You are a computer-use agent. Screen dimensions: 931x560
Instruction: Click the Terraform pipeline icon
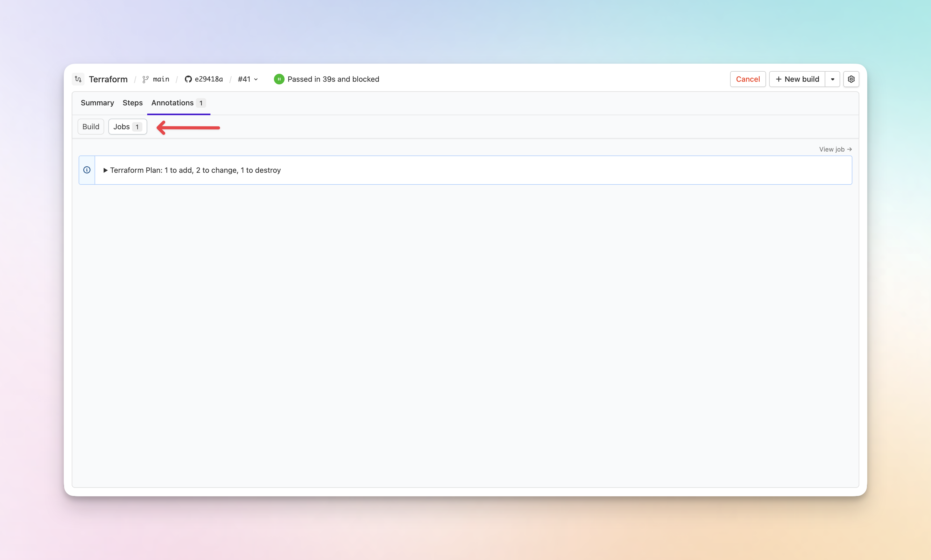click(78, 79)
